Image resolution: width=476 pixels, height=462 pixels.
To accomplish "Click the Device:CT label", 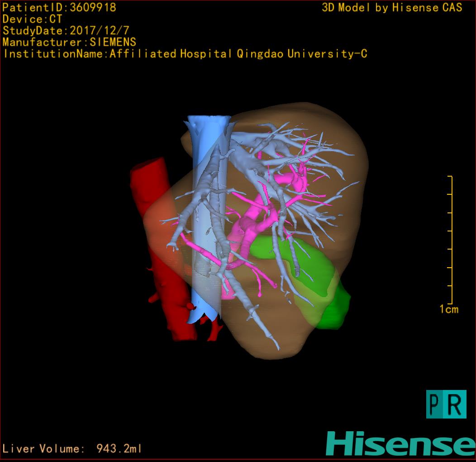I will point(32,19).
